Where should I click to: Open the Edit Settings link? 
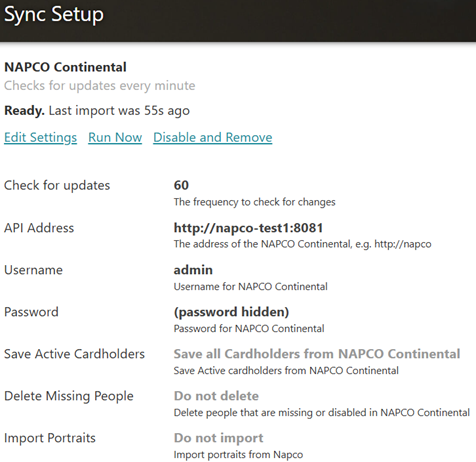click(40, 137)
